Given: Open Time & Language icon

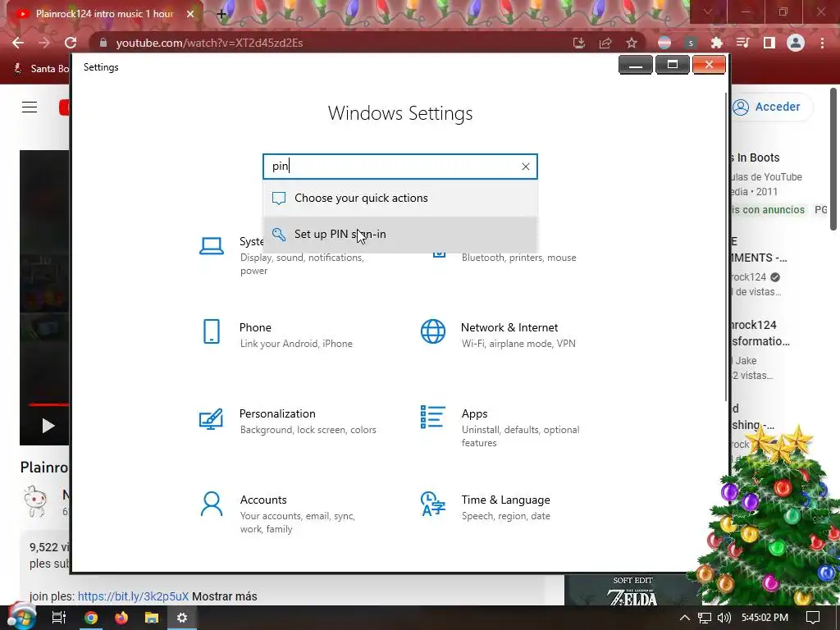Looking at the screenshot, I should 433,504.
